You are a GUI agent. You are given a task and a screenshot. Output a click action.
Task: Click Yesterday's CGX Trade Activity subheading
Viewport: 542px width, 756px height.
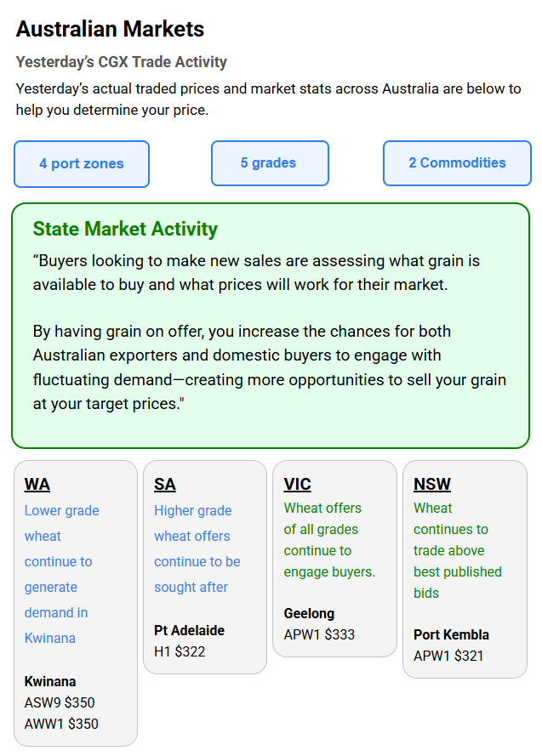point(121,62)
